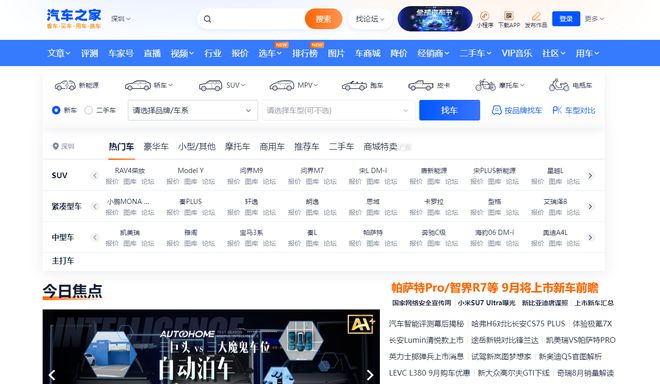
Task: Choose the 皮卡 pickup truck icon
Action: tap(420, 85)
